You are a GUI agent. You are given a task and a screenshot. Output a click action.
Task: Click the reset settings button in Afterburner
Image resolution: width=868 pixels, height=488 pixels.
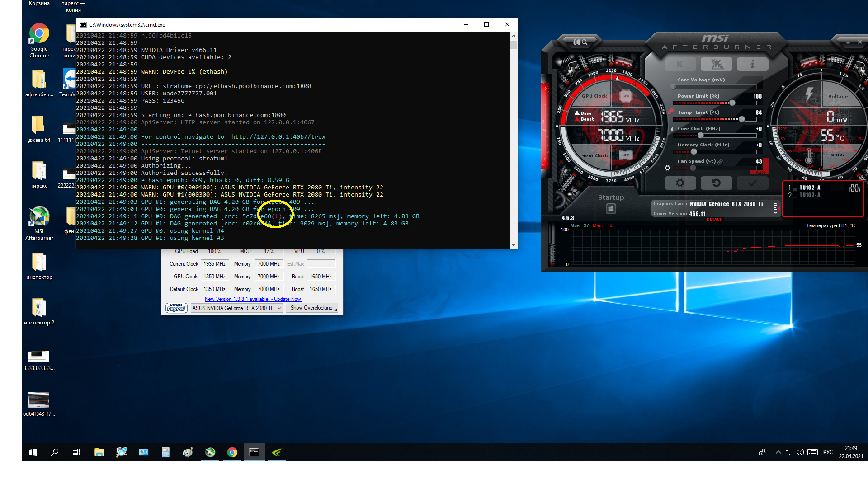click(716, 183)
